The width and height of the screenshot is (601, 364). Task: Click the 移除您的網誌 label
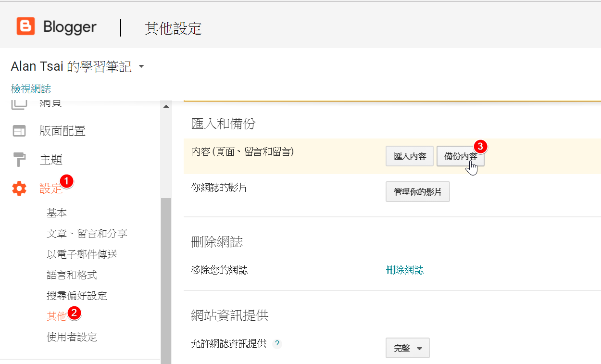(x=219, y=270)
